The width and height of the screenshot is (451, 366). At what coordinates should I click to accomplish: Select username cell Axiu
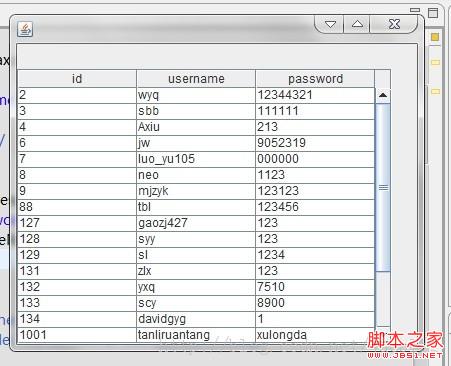[x=196, y=127]
